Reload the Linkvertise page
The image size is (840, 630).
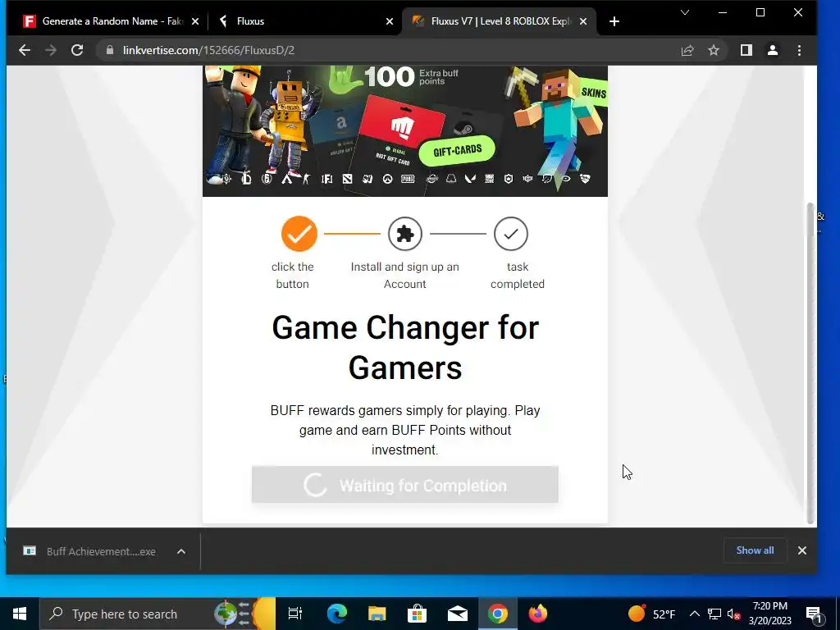(77, 50)
